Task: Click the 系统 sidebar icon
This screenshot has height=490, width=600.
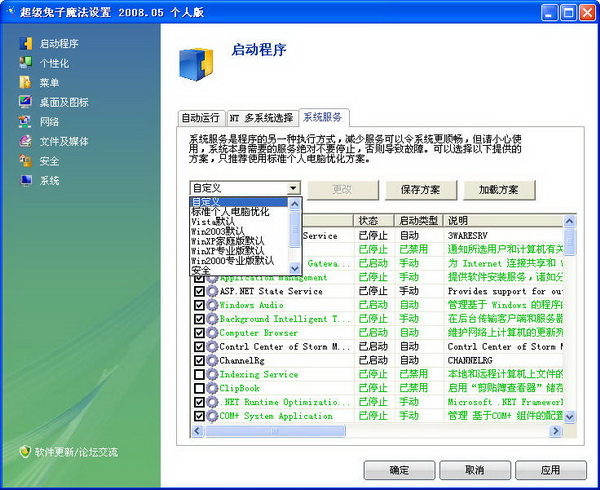Action: tap(26, 181)
